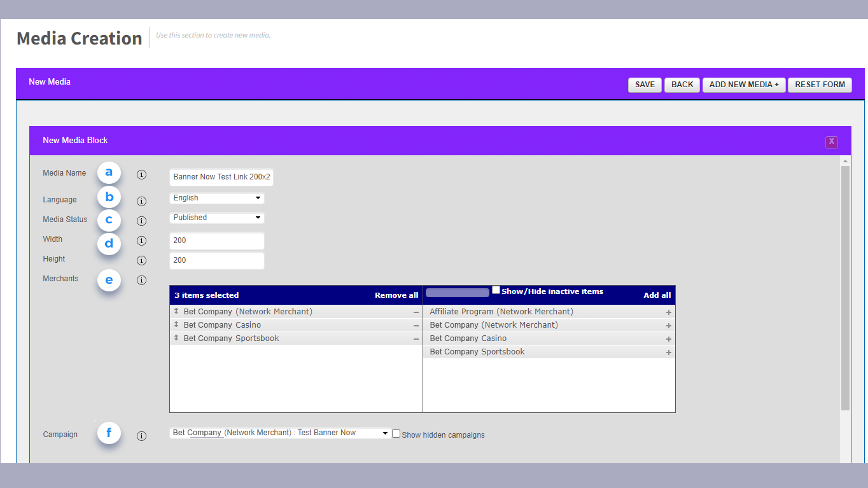The width and height of the screenshot is (868, 488).
Task: Click the info icon beside Media Name
Action: (x=141, y=175)
